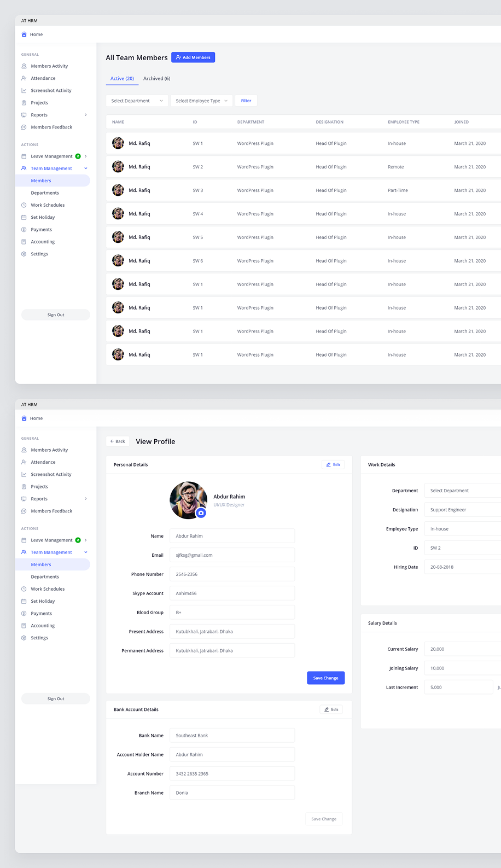Collapse Team Management chevron on All Team Members page
This screenshot has height=868, width=501.
86,168
